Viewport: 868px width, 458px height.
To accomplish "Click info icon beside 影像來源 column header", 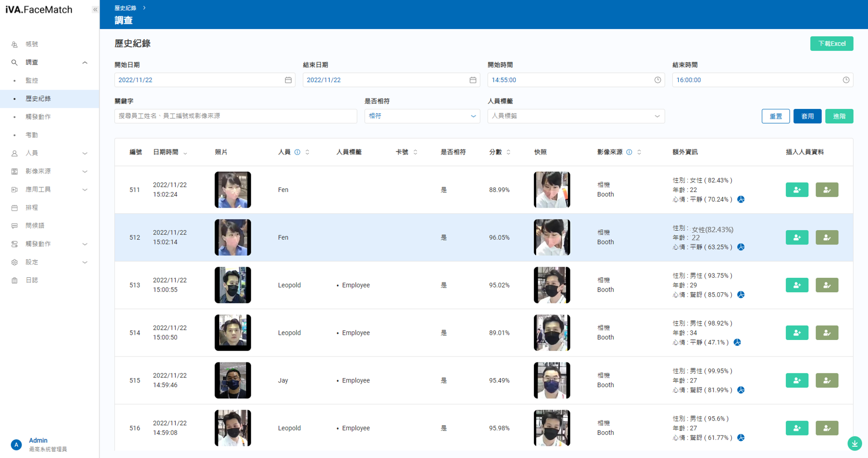I will coord(629,152).
